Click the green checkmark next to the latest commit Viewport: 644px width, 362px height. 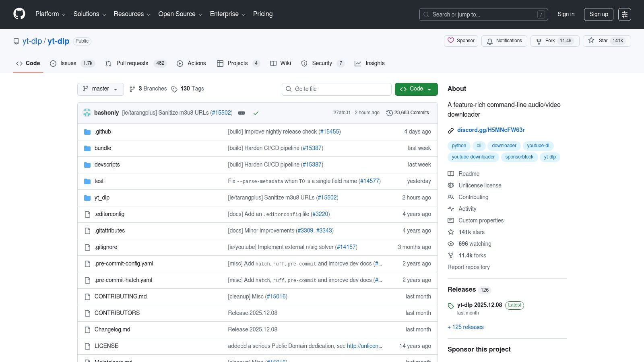click(x=256, y=113)
